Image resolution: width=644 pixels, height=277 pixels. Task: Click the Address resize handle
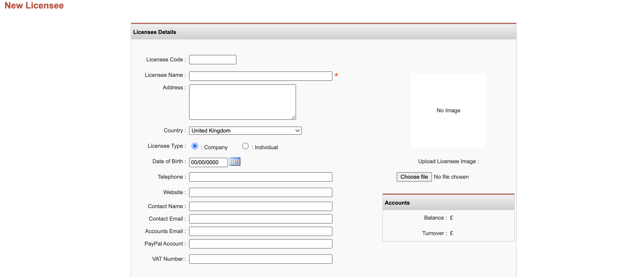(x=293, y=117)
